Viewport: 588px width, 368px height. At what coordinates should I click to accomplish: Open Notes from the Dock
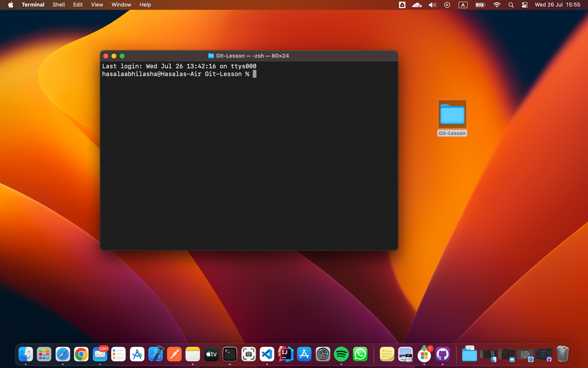click(193, 354)
